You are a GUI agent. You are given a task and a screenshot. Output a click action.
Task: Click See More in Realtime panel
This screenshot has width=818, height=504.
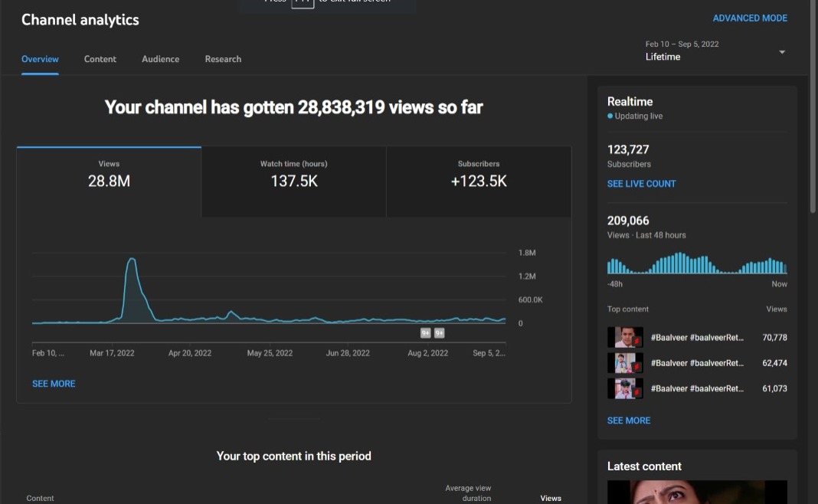[x=629, y=421]
